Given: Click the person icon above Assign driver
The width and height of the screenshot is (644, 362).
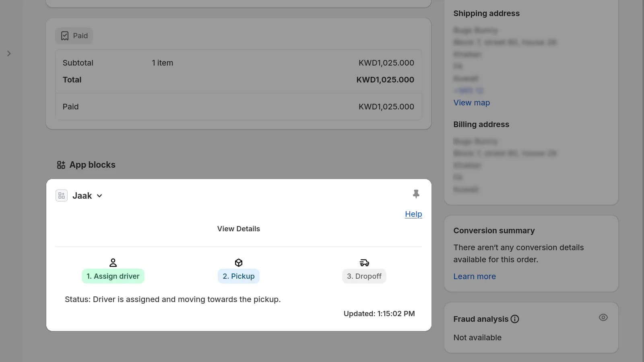Looking at the screenshot, I should click(113, 263).
